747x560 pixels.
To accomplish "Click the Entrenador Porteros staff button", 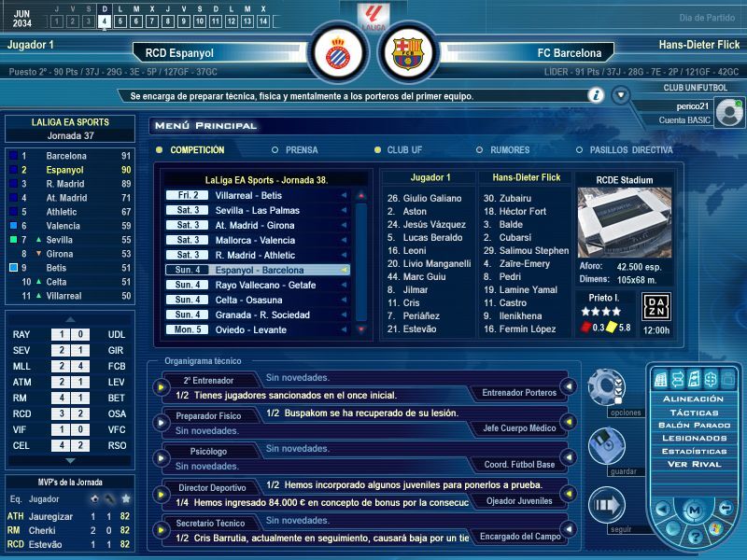I will 514,393.
